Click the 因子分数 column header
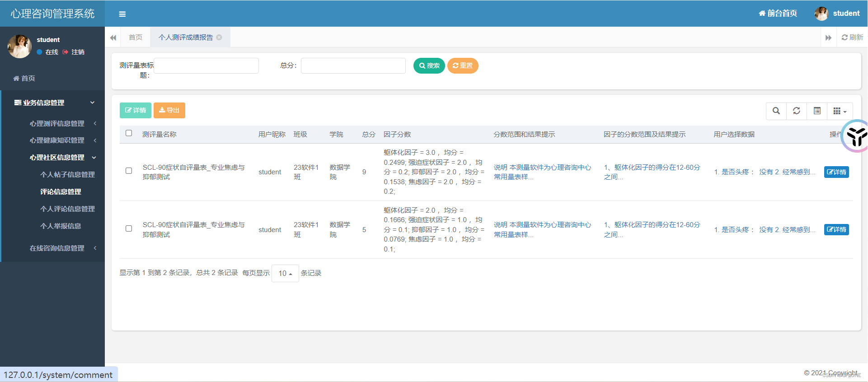 [397, 135]
